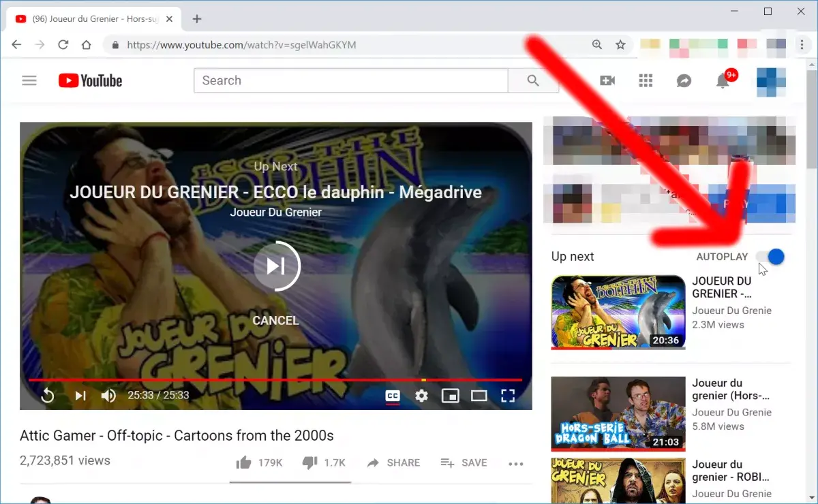Image resolution: width=818 pixels, height=504 pixels.
Task: Open the notifications bell
Action: [723, 80]
